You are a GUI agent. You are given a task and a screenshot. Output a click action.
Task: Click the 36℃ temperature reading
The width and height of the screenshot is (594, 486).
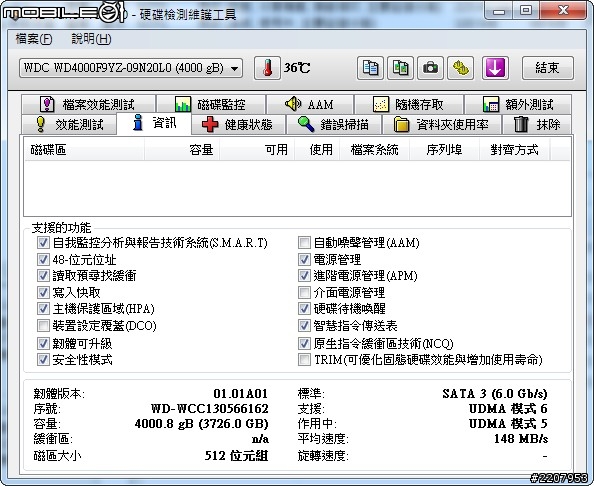click(297, 68)
